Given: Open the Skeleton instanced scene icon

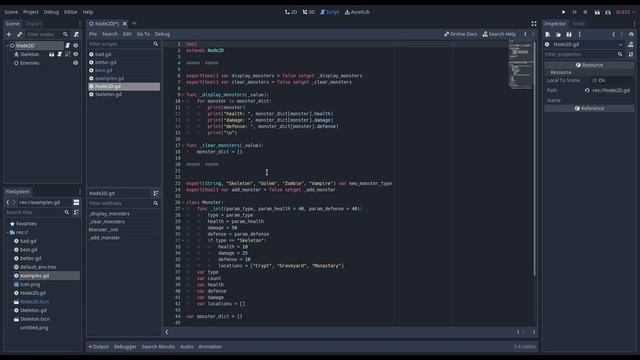Looking at the screenshot, I should pos(51,54).
